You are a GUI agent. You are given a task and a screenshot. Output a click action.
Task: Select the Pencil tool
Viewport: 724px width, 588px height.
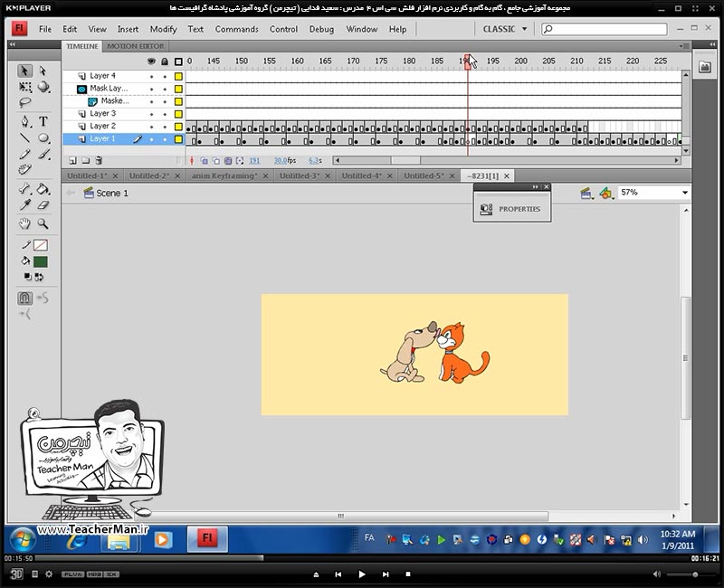(x=25, y=154)
